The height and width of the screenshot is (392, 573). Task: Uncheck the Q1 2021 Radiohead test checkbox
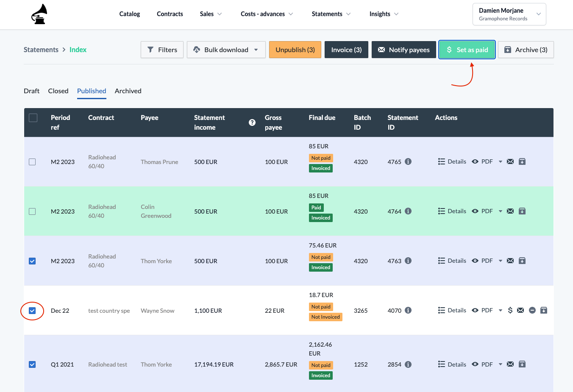coord(32,364)
